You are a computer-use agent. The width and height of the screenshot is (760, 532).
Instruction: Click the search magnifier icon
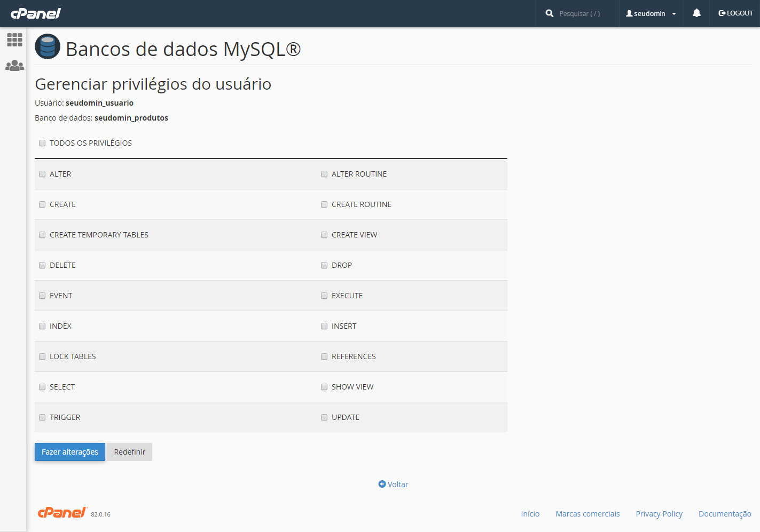coord(550,13)
